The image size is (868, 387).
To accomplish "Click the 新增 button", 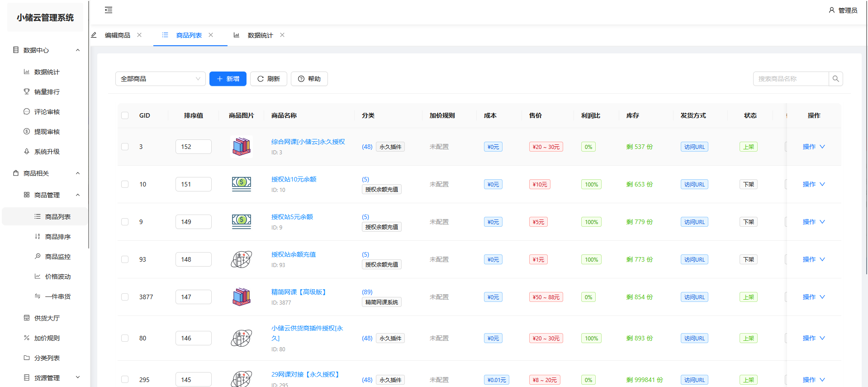I will pyautogui.click(x=228, y=79).
